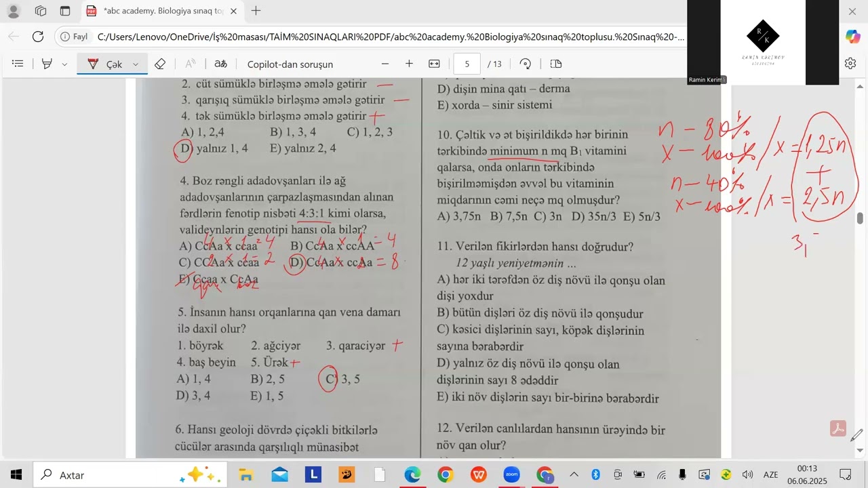The height and width of the screenshot is (488, 868).
Task: Open Zoom from taskbar
Action: 512,474
